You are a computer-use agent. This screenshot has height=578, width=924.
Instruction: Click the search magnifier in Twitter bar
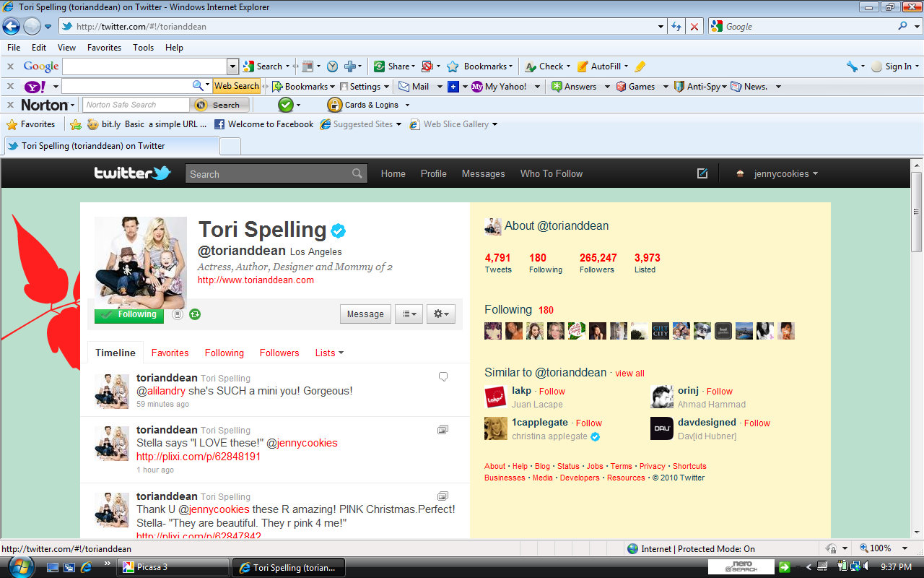[x=357, y=173]
